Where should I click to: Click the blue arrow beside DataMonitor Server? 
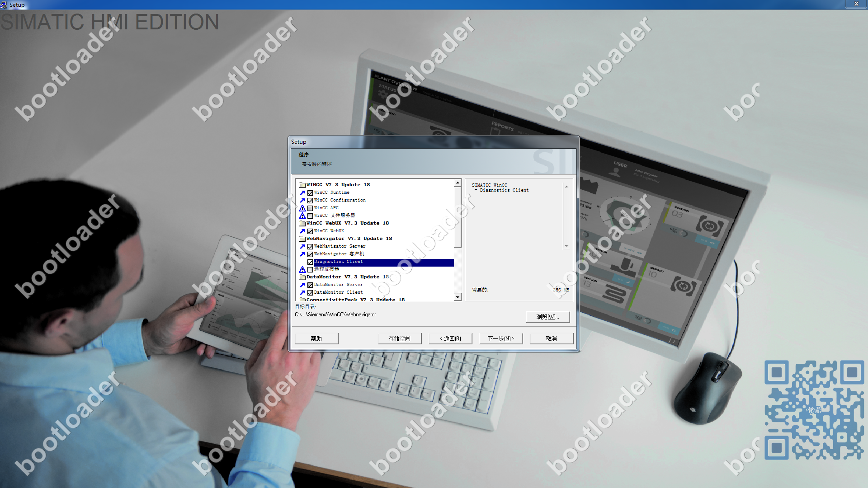click(x=302, y=285)
